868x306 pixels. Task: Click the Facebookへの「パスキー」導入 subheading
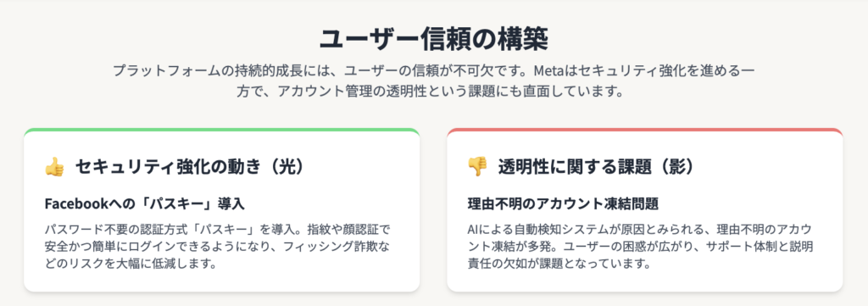click(x=144, y=203)
